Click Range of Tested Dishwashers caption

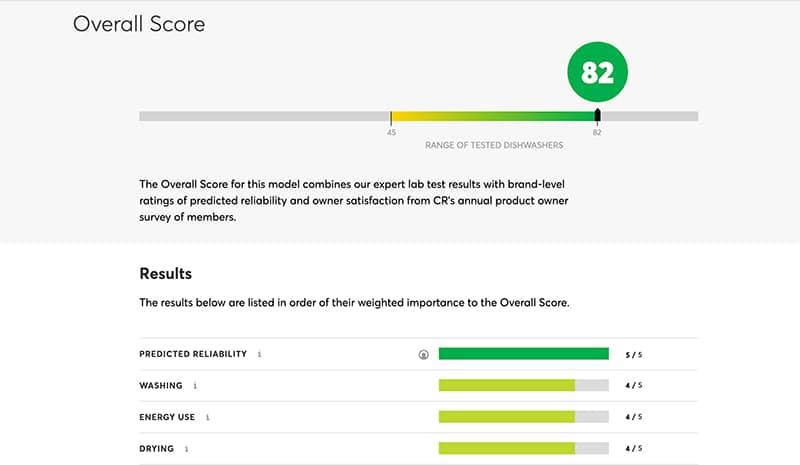pyautogui.click(x=494, y=145)
